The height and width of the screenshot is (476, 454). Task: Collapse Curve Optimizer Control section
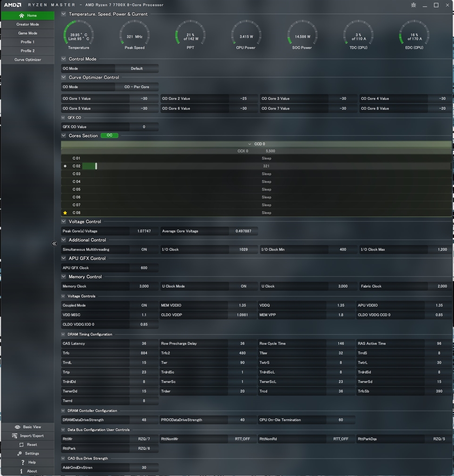(63, 78)
